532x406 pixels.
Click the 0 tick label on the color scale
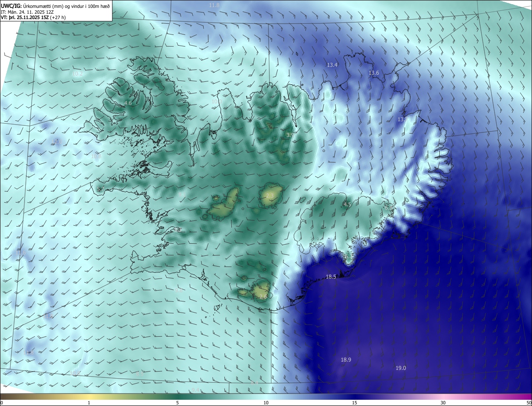pos(2,403)
